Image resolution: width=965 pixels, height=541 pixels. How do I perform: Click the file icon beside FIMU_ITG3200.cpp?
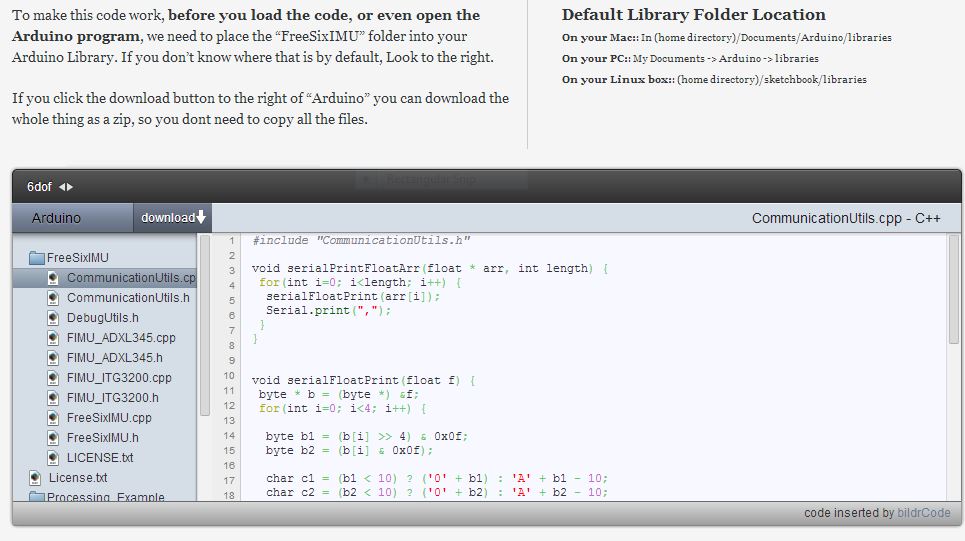(x=54, y=378)
